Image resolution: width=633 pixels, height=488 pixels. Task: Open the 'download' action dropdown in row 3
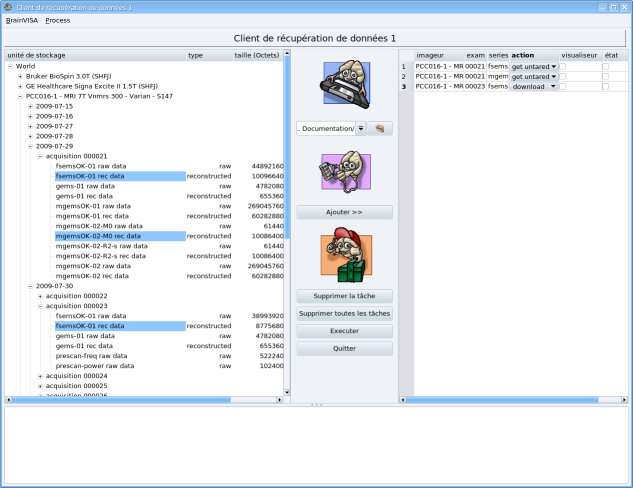tap(552, 86)
